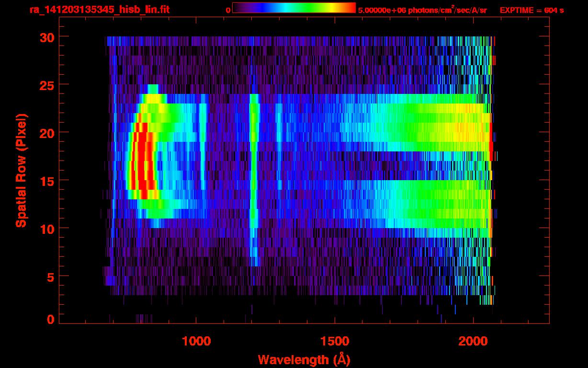Click the y-axis tick label 30

coord(47,37)
